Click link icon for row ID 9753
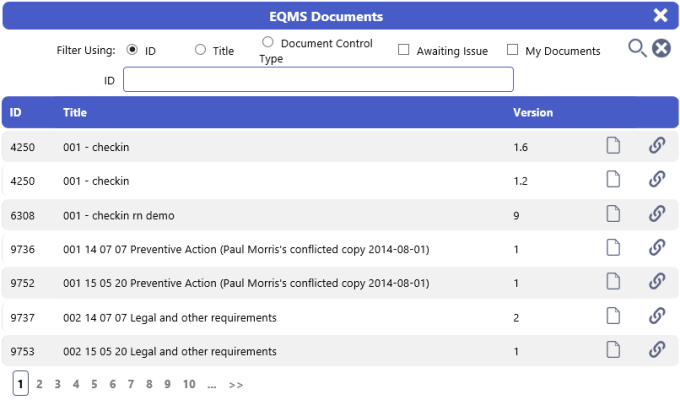The width and height of the screenshot is (680, 400). click(657, 350)
